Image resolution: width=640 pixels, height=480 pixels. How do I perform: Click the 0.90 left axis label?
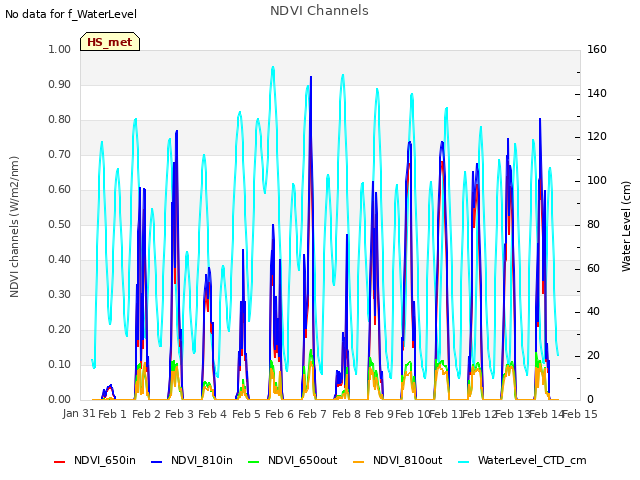[x=60, y=84]
